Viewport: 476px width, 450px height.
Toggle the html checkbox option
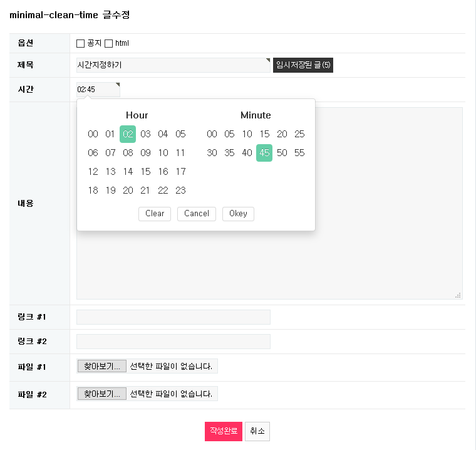coord(108,44)
